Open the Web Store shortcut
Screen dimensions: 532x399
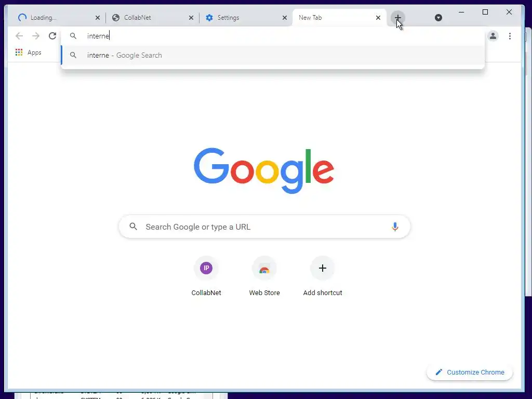pyautogui.click(x=264, y=276)
